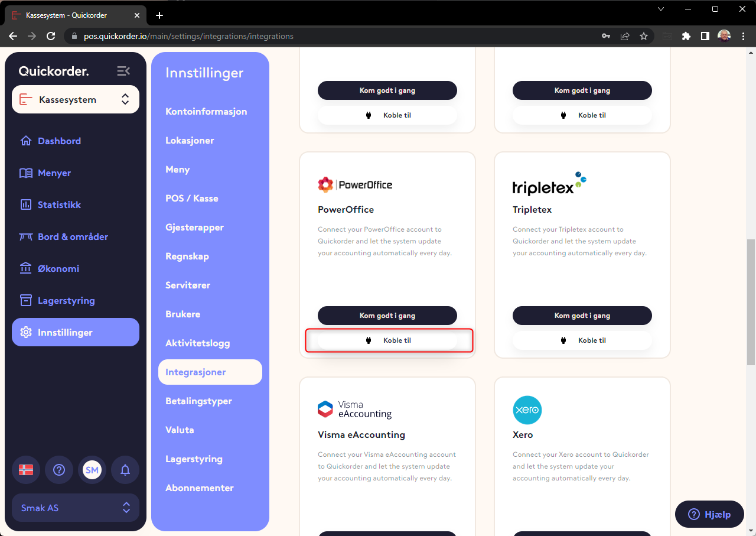756x536 pixels.
Task: Click the Visma eAccounting card title
Action: pyautogui.click(x=361, y=435)
